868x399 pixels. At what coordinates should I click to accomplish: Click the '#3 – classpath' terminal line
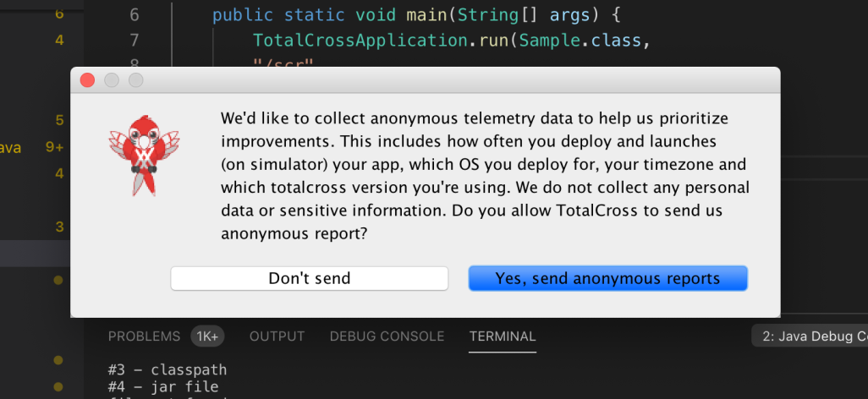point(168,369)
